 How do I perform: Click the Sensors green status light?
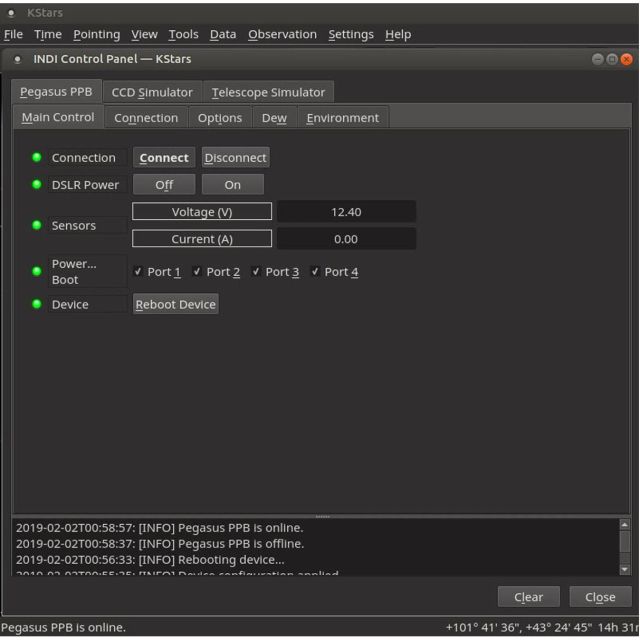pyautogui.click(x=37, y=225)
